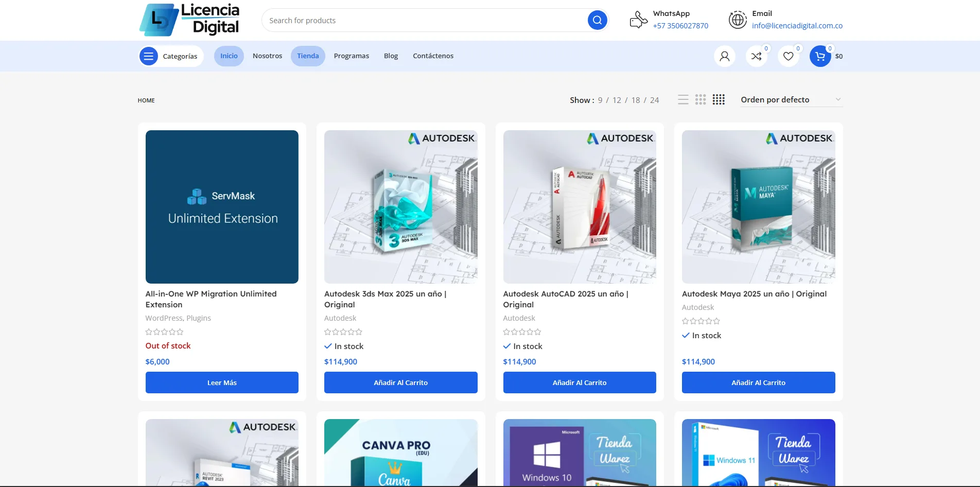Switch to three-column grid view
Image resolution: width=980 pixels, height=487 pixels.
(x=701, y=100)
